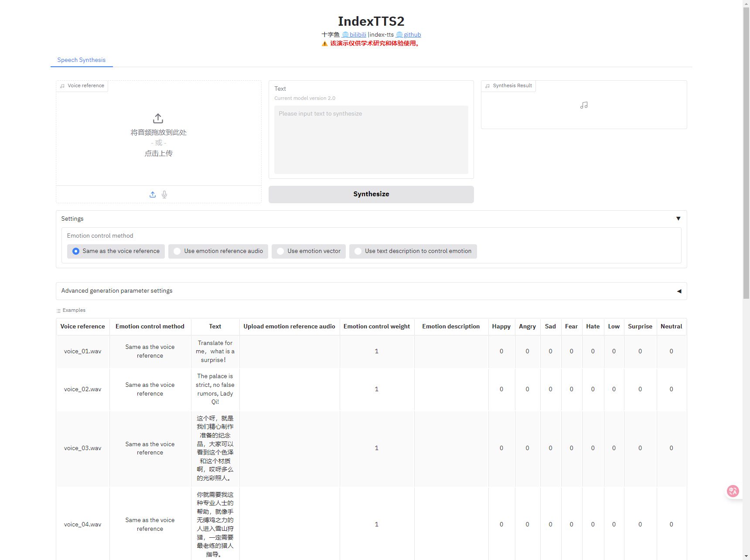Click 'Upload emotion reference audio' column header

tap(290, 327)
